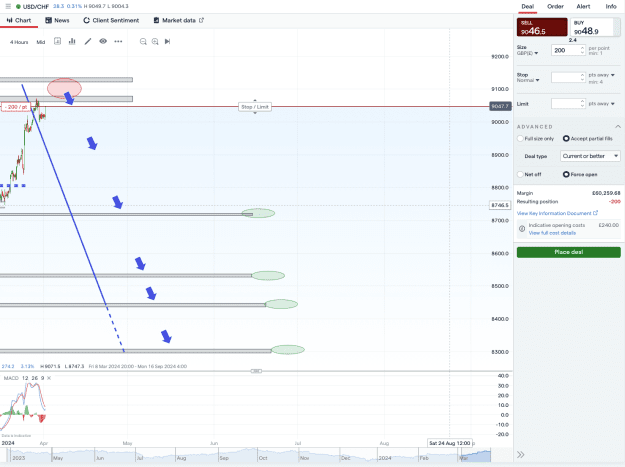Select the Full size only radio
The image size is (625, 467).
click(520, 139)
